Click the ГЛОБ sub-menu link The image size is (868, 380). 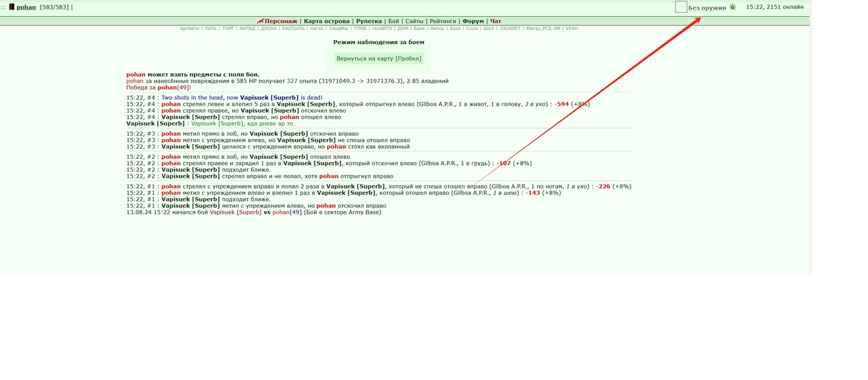point(360,28)
